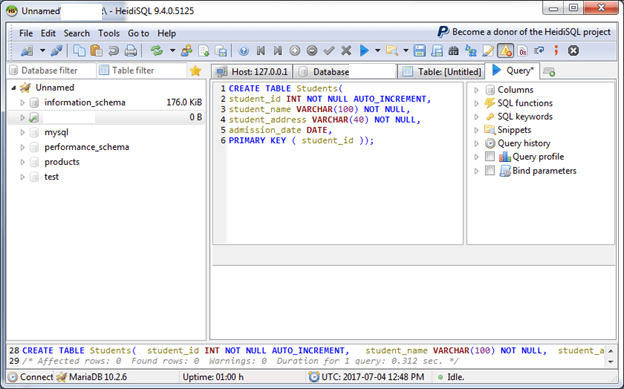Open the dropdown arrow next to Run
This screenshot has width=624, height=389.
click(377, 51)
